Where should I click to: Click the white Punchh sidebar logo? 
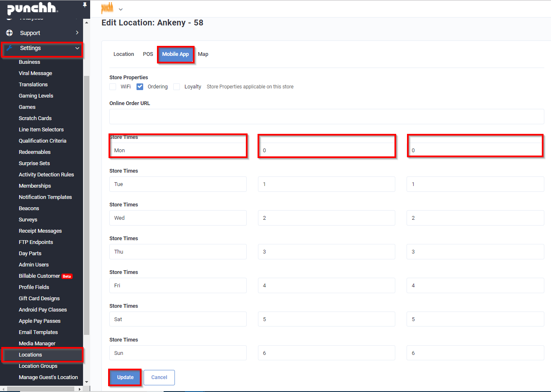33,8
